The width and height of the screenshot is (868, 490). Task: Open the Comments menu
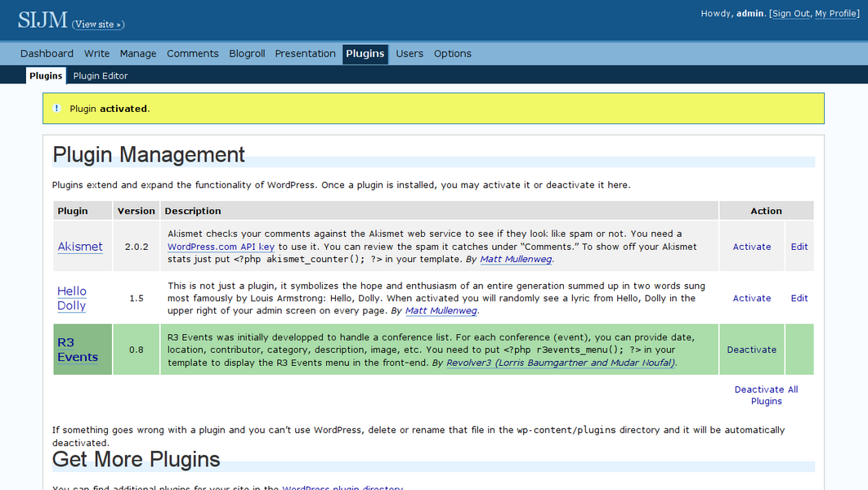(x=193, y=54)
